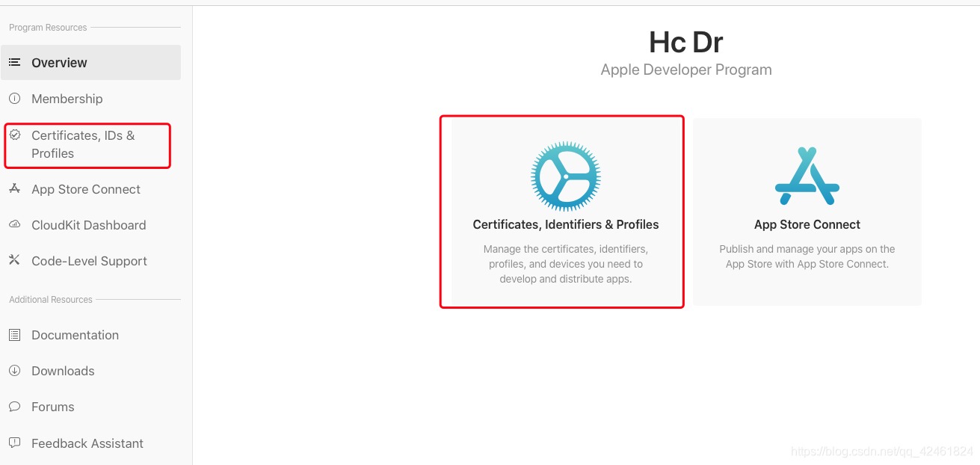Click the 'Additional Resources' section label
Image resolution: width=980 pixels, height=465 pixels.
51,300
